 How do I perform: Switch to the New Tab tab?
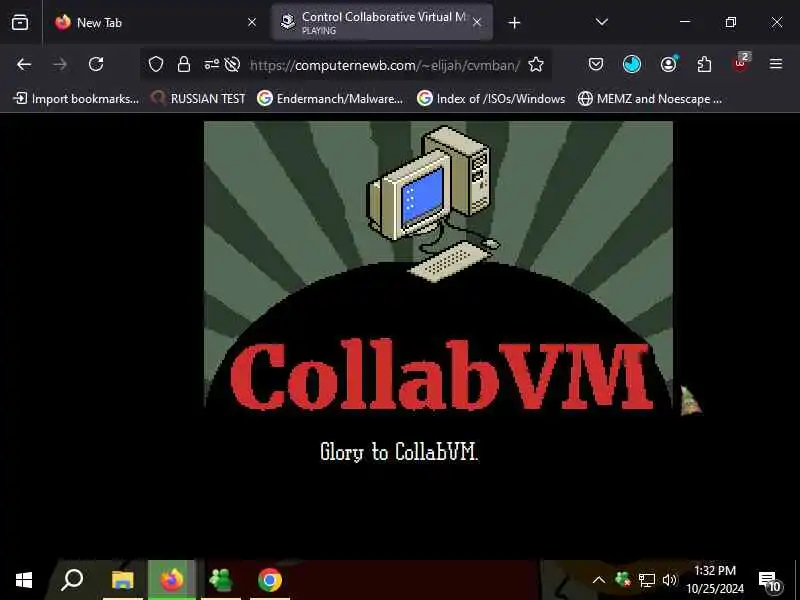155,22
